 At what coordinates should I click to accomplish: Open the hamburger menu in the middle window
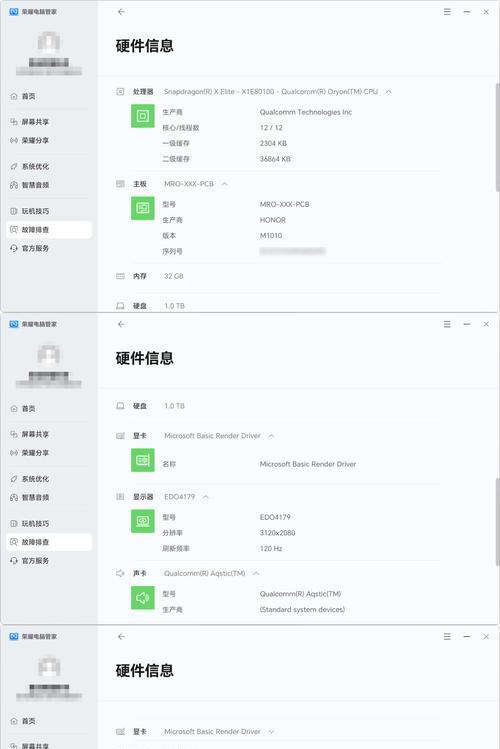point(447,324)
